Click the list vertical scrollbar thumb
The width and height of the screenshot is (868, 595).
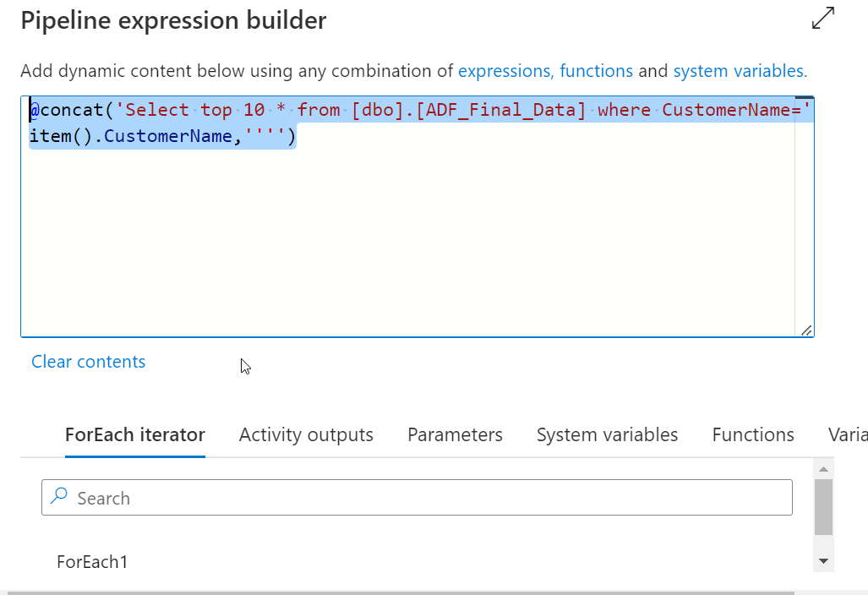click(824, 507)
